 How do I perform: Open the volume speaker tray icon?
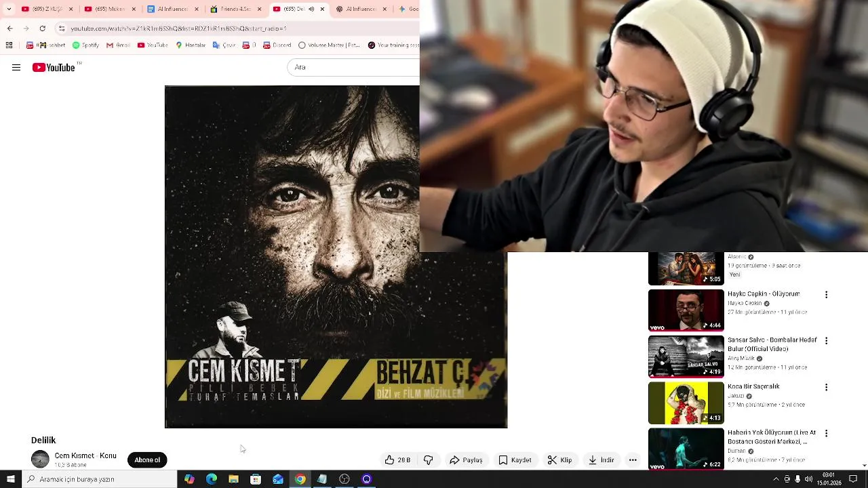pyautogui.click(x=808, y=479)
